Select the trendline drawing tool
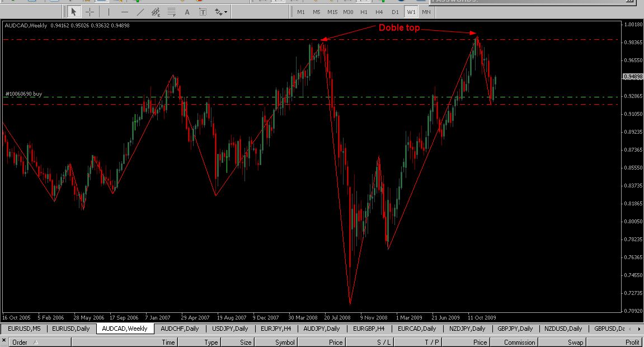 [140, 12]
